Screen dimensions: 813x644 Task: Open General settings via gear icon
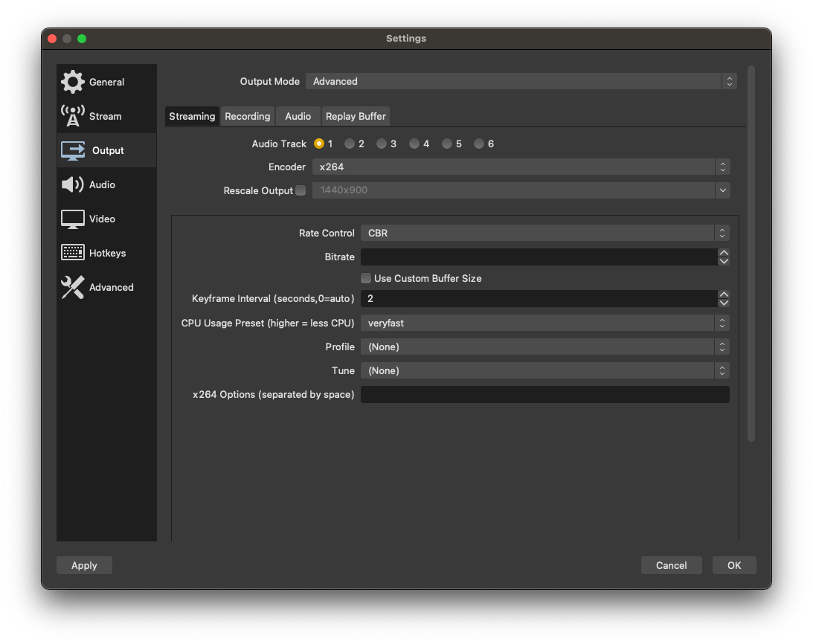73,82
